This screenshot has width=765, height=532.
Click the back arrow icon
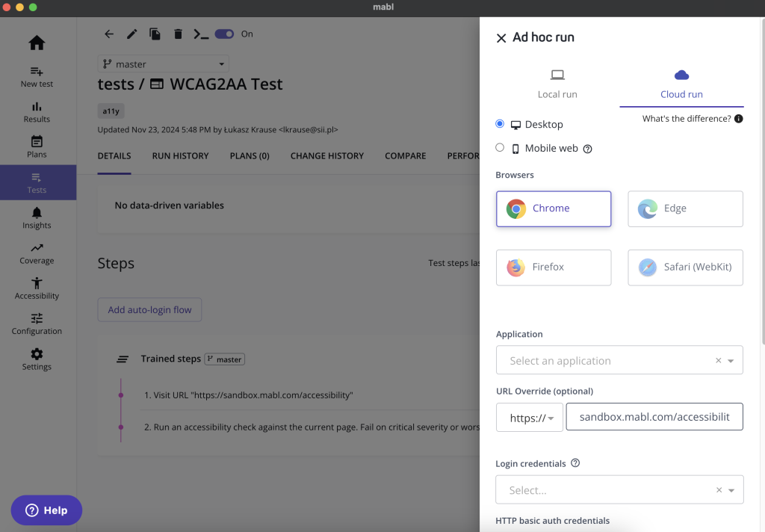coord(109,34)
